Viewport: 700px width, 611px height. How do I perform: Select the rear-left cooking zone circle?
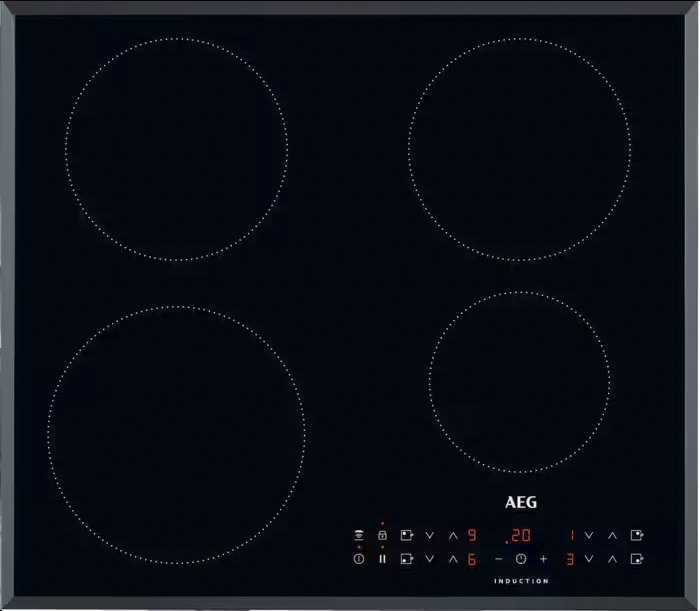176,150
